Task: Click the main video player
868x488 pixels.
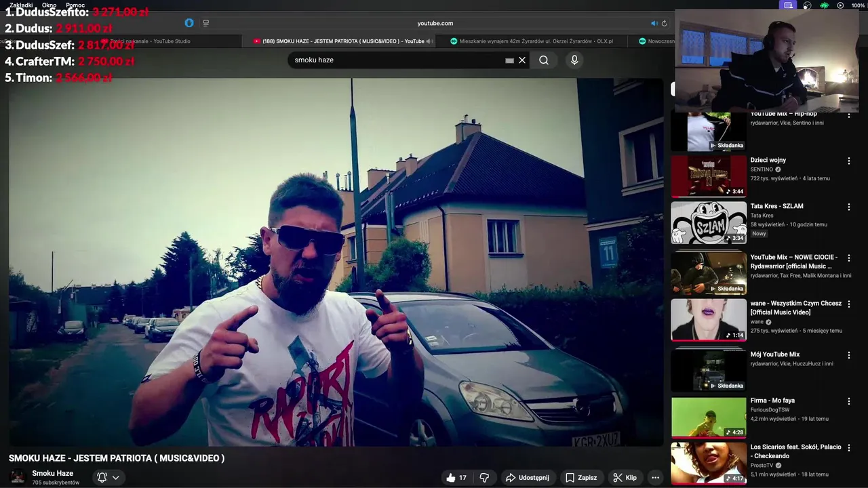Action: 336,262
